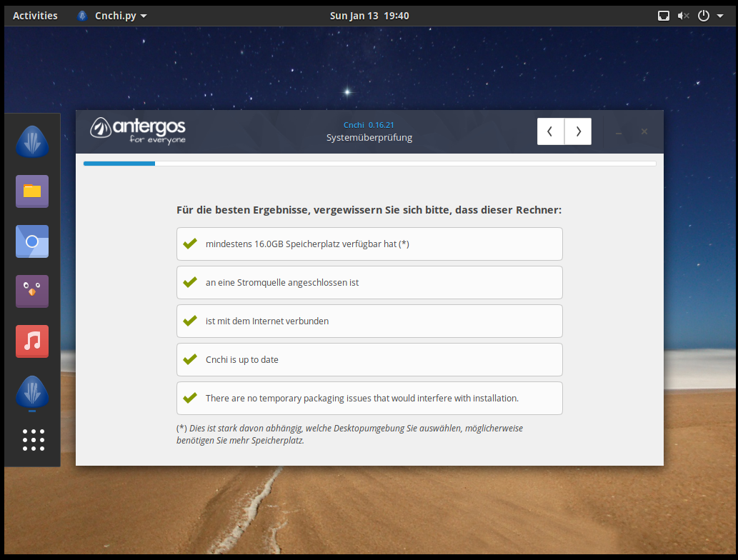The height and width of the screenshot is (560, 738).
Task: Click the muted volume icon in top bar
Action: (x=683, y=16)
